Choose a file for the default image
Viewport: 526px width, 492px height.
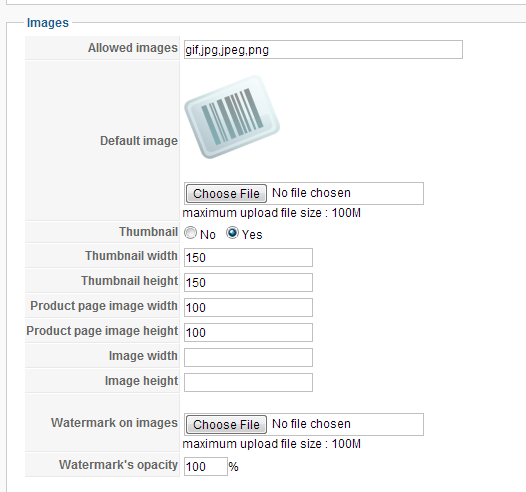226,194
